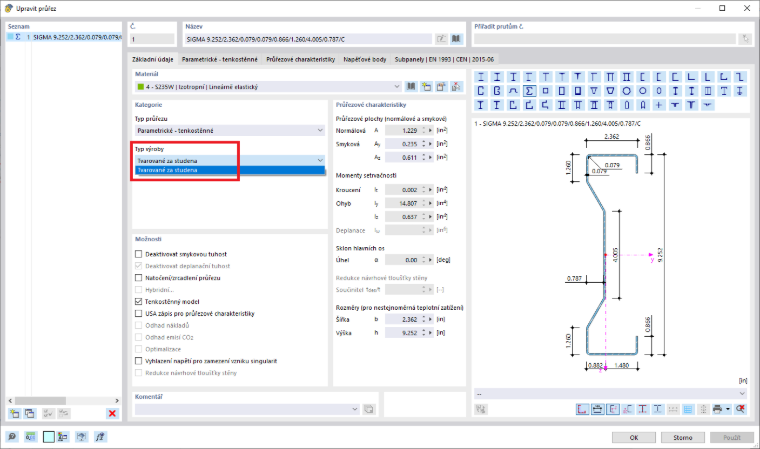The width and height of the screenshot is (760, 449).
Task: Enable USA zápis pro průřezové charakteristiky
Action: click(139, 314)
